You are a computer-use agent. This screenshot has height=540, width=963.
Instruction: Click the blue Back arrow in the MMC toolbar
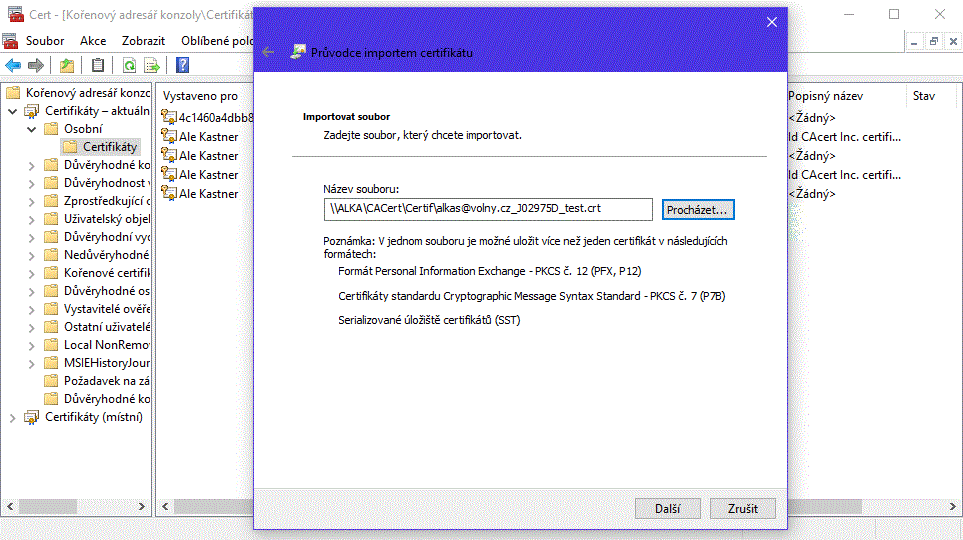pos(13,65)
